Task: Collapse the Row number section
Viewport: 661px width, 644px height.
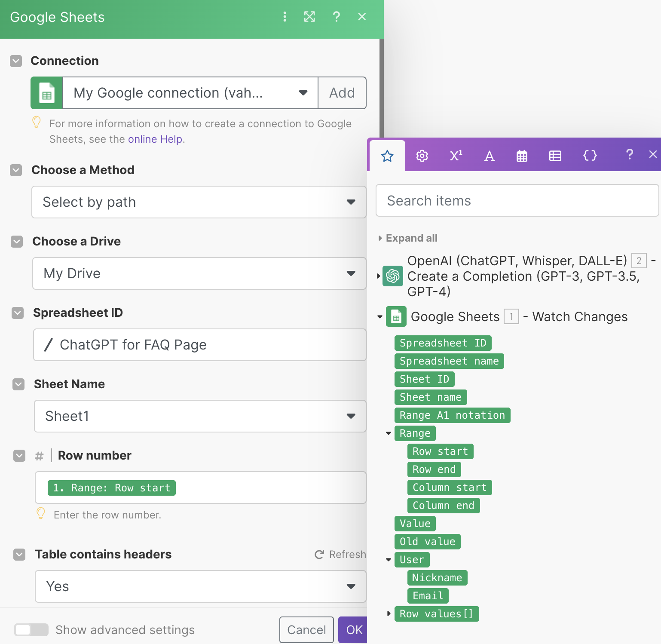Action: pos(19,456)
